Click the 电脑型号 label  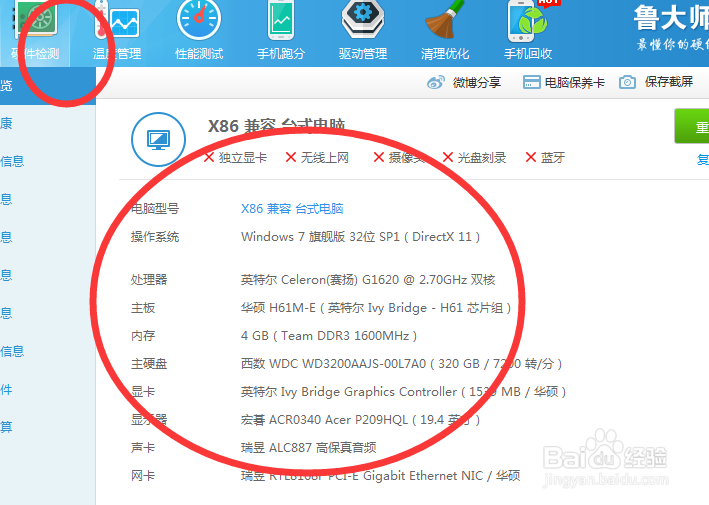click(x=155, y=209)
